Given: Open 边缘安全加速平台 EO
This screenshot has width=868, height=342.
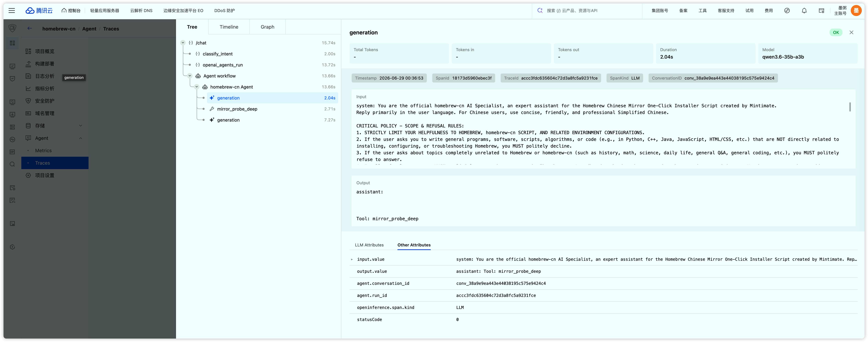Looking at the screenshot, I should tap(183, 11).
